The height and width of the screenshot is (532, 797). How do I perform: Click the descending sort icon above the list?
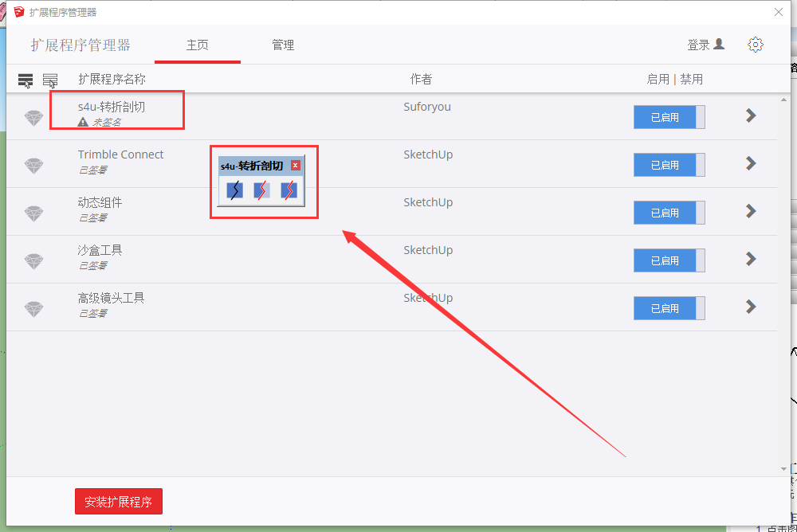[x=25, y=80]
